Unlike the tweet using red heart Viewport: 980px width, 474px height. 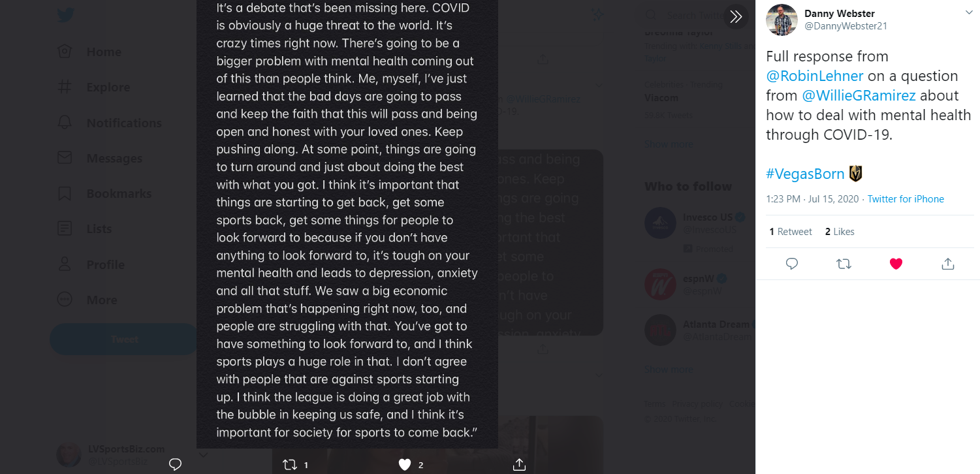coord(896,264)
